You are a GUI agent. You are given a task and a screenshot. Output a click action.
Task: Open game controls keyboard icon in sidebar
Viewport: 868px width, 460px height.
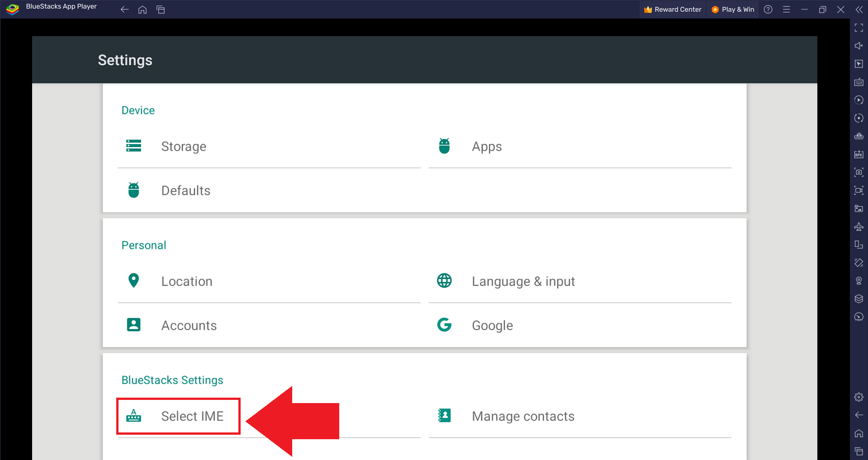tap(859, 82)
